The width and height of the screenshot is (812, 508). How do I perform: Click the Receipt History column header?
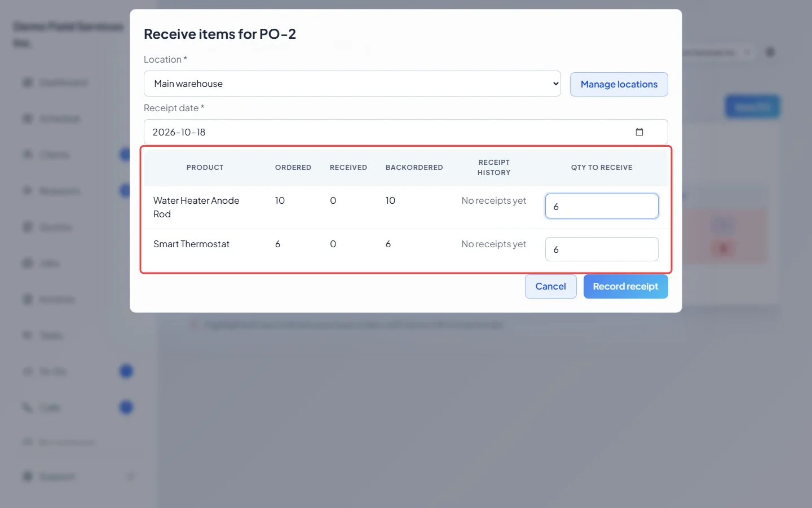[494, 167]
